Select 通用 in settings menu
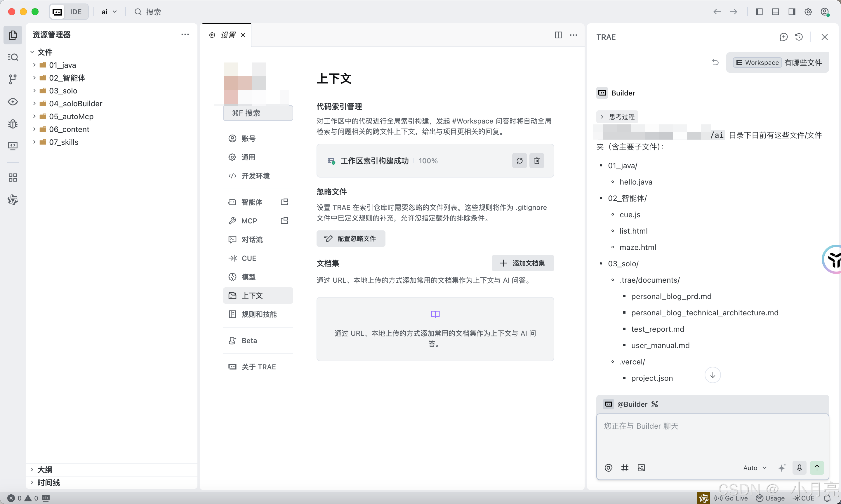 tap(258, 157)
